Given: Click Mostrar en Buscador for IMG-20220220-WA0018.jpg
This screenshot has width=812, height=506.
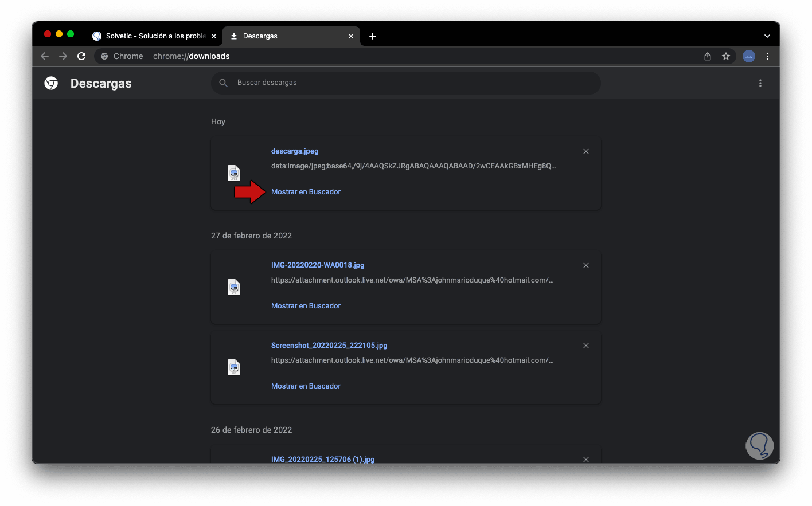Looking at the screenshot, I should point(306,306).
